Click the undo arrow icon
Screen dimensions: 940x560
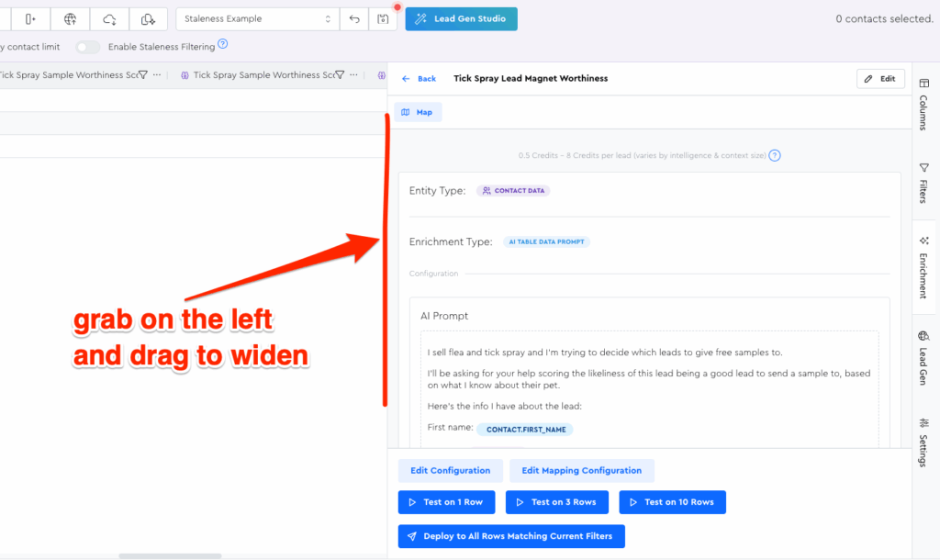point(354,19)
